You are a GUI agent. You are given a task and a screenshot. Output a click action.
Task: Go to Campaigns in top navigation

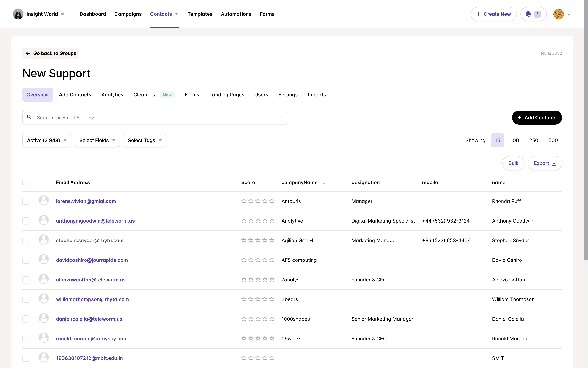point(128,14)
